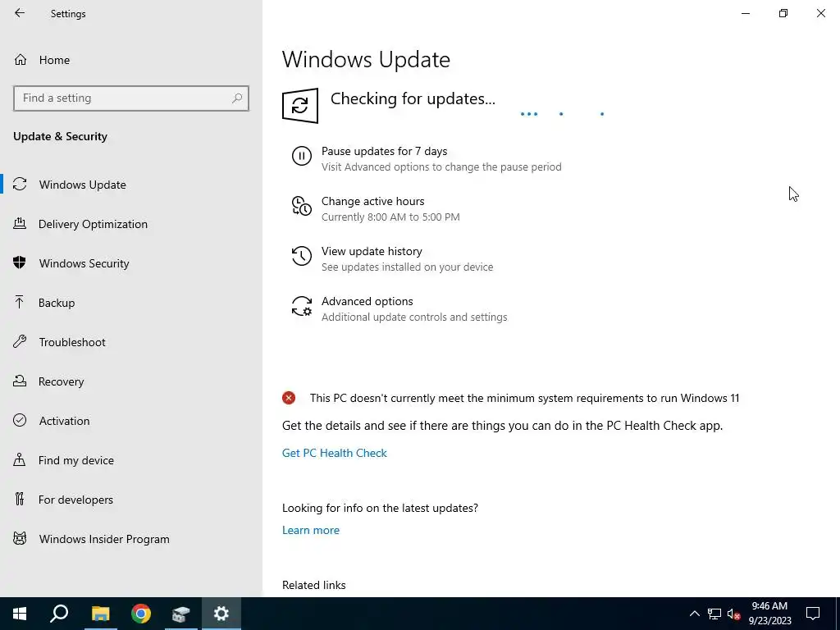The width and height of the screenshot is (840, 630).
Task: Click the search magnifier in Find a setting
Action: click(x=237, y=98)
